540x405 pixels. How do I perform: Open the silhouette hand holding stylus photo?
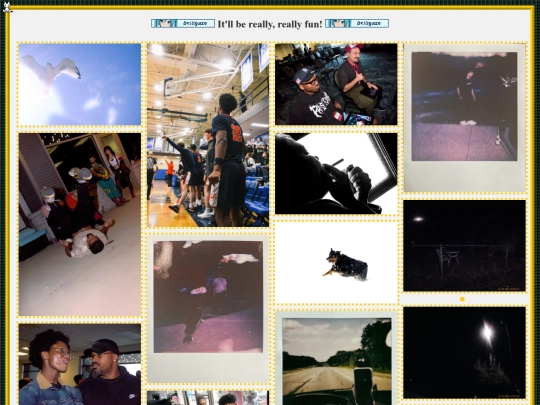point(336,174)
